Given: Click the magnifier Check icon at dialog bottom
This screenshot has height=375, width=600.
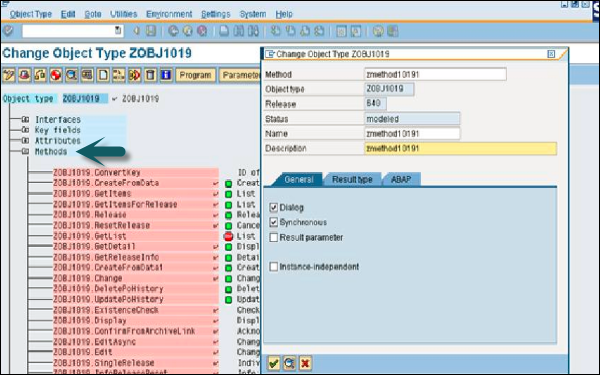Looking at the screenshot, I should tap(289, 363).
